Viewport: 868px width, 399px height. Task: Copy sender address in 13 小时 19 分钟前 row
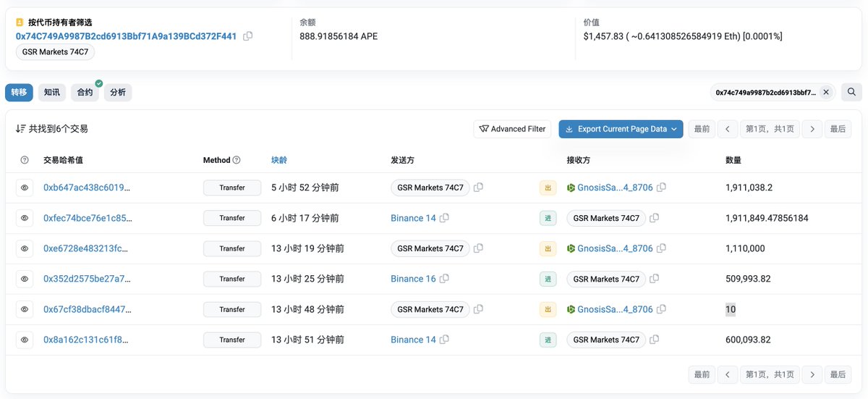point(478,248)
